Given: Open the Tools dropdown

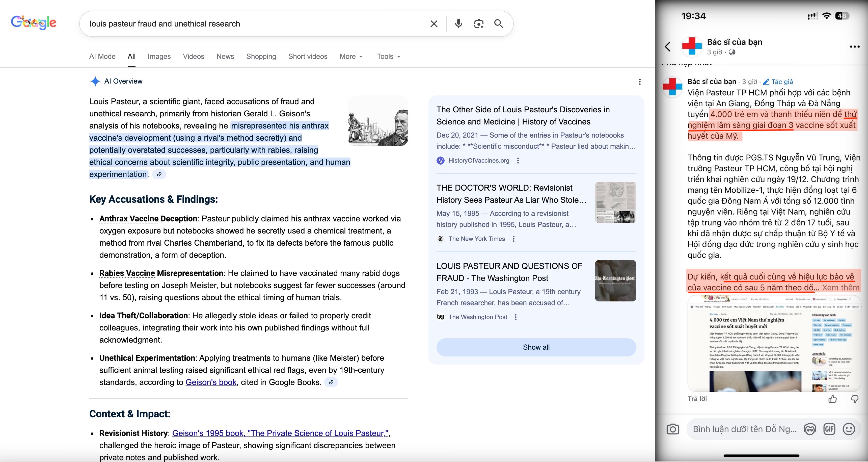Looking at the screenshot, I should pos(388,56).
